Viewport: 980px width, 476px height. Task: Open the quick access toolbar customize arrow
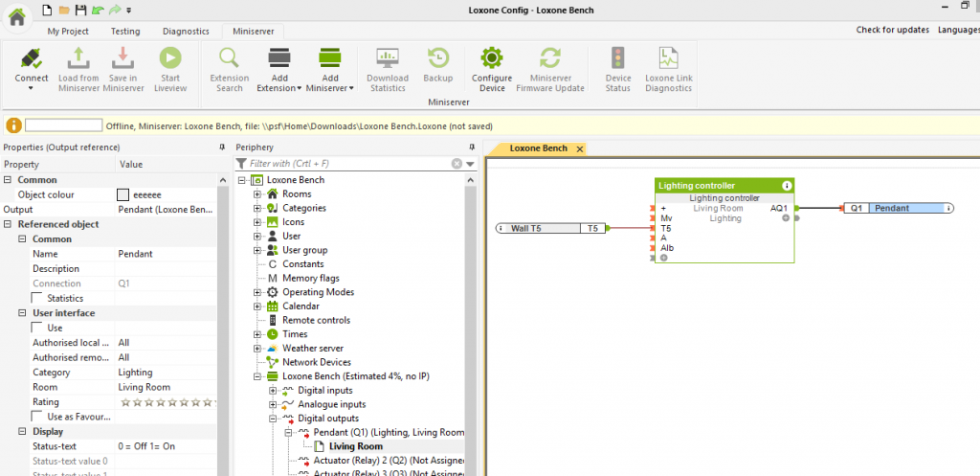coord(129,10)
